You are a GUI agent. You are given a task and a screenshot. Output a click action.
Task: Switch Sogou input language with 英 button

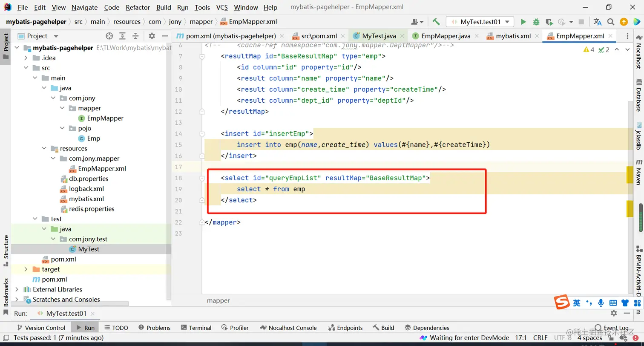(x=577, y=303)
